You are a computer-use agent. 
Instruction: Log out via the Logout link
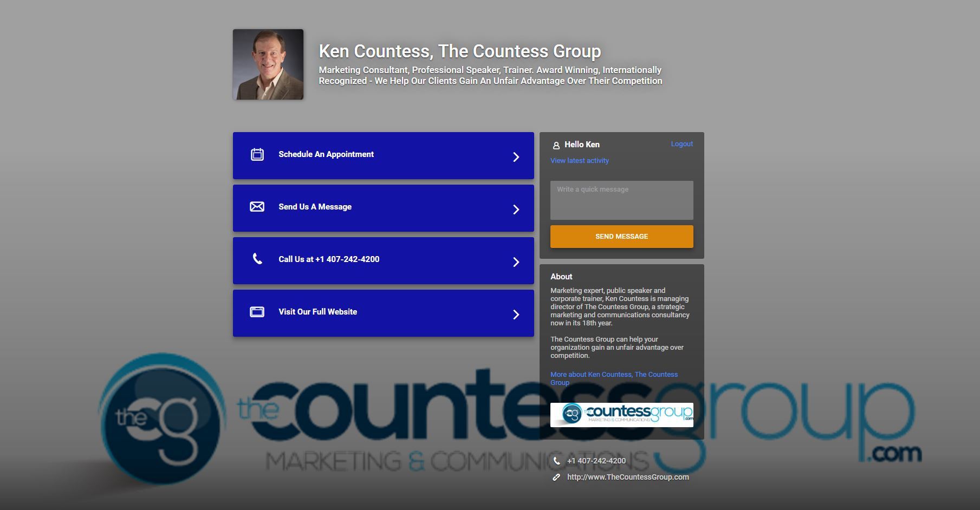tap(682, 144)
